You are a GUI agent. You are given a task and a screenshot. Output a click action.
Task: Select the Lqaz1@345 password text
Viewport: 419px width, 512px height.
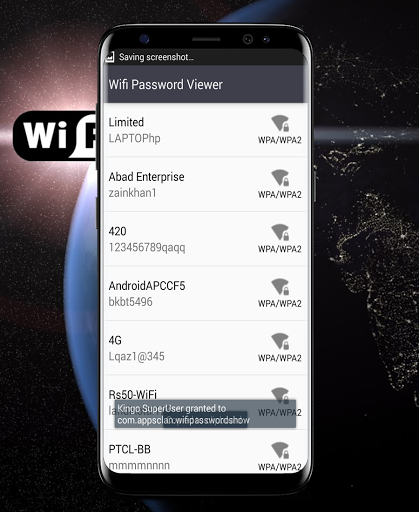click(x=137, y=356)
